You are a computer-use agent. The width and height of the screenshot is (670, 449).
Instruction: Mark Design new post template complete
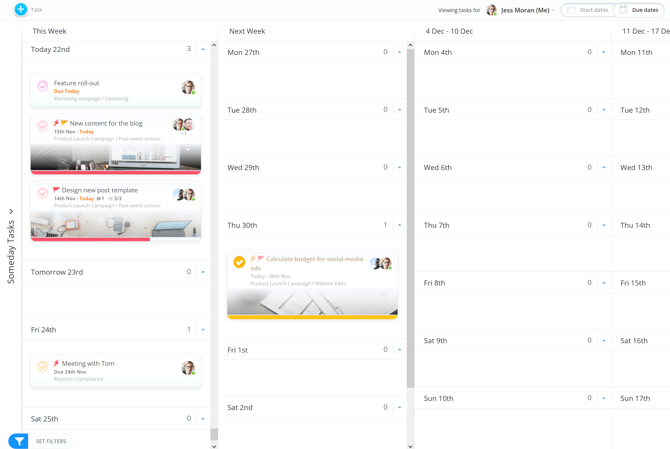click(x=43, y=193)
